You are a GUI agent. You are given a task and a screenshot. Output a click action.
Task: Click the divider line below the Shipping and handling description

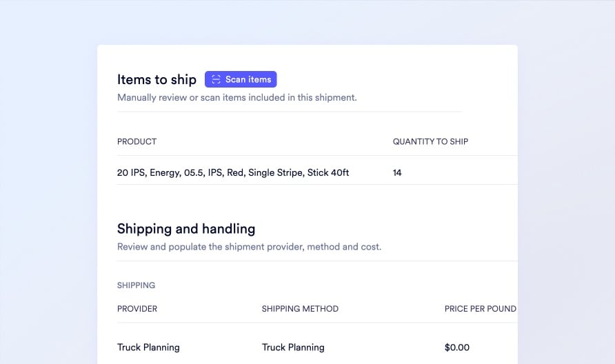[x=317, y=261]
